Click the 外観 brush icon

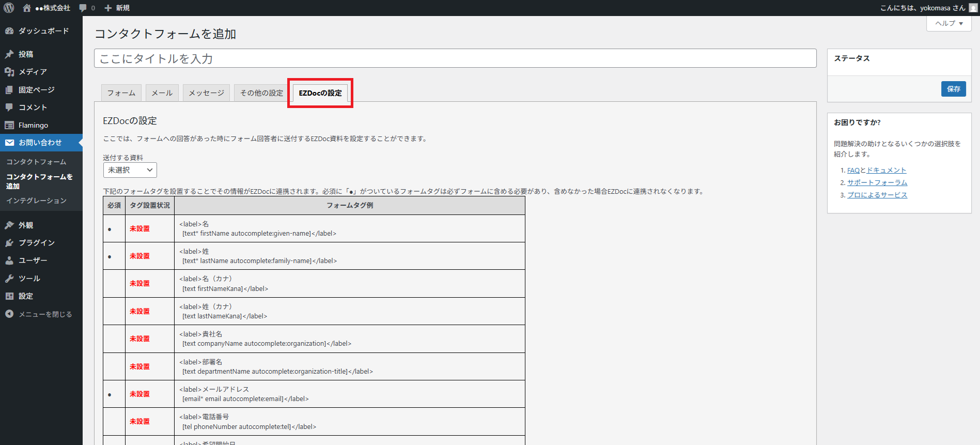click(x=9, y=225)
